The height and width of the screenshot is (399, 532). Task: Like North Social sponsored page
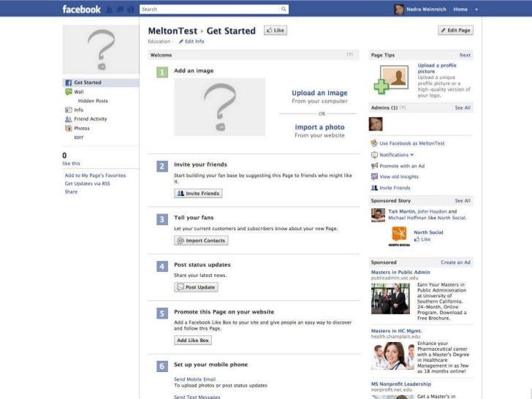coord(422,239)
